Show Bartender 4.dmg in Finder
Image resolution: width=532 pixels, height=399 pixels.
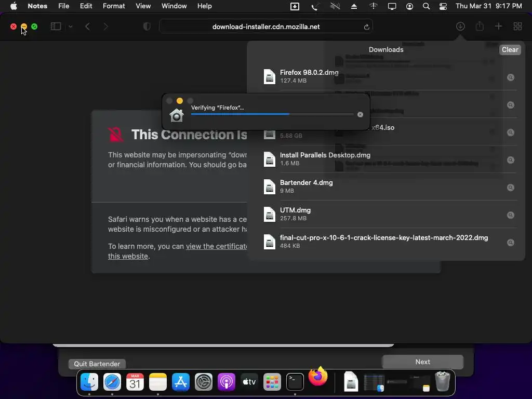511,187
